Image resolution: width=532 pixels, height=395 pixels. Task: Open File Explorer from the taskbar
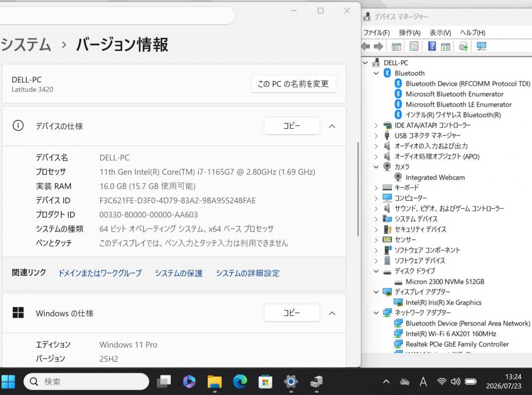coord(214,382)
